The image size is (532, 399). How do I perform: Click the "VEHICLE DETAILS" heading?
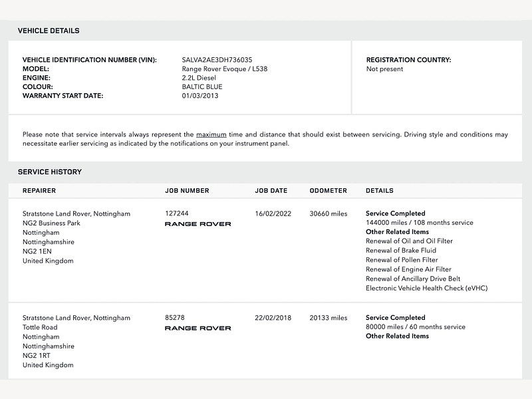49,31
